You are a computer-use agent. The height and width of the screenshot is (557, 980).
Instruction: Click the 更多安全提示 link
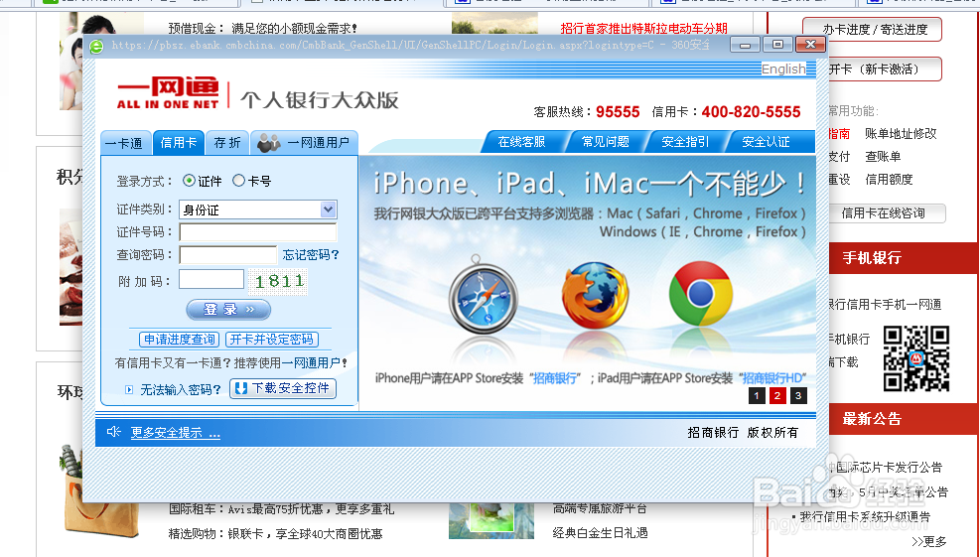(x=175, y=433)
